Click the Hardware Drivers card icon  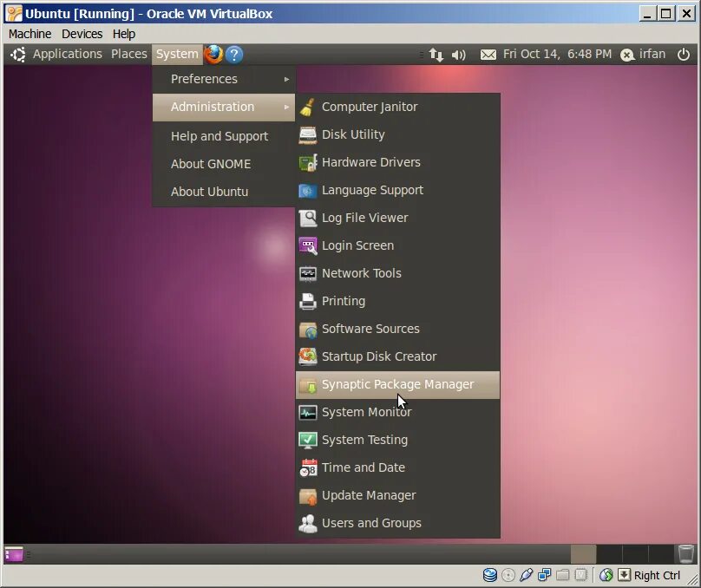(308, 163)
